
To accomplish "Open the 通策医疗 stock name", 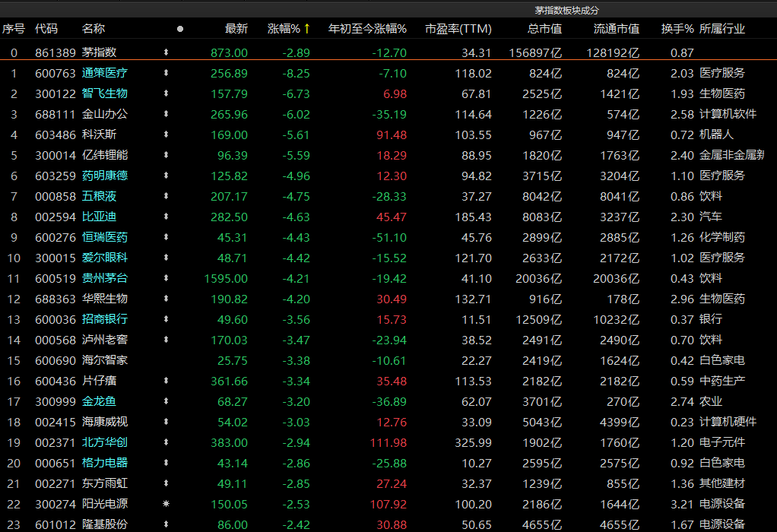I will coord(105,73).
